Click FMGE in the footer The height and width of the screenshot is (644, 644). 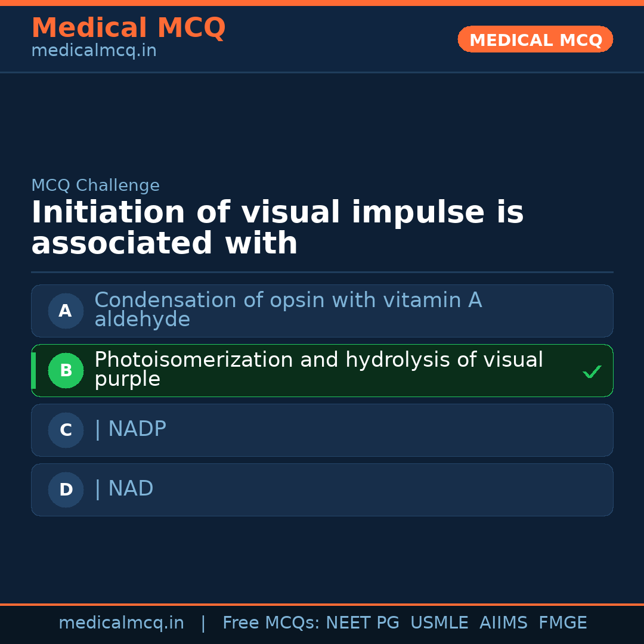coord(562,623)
